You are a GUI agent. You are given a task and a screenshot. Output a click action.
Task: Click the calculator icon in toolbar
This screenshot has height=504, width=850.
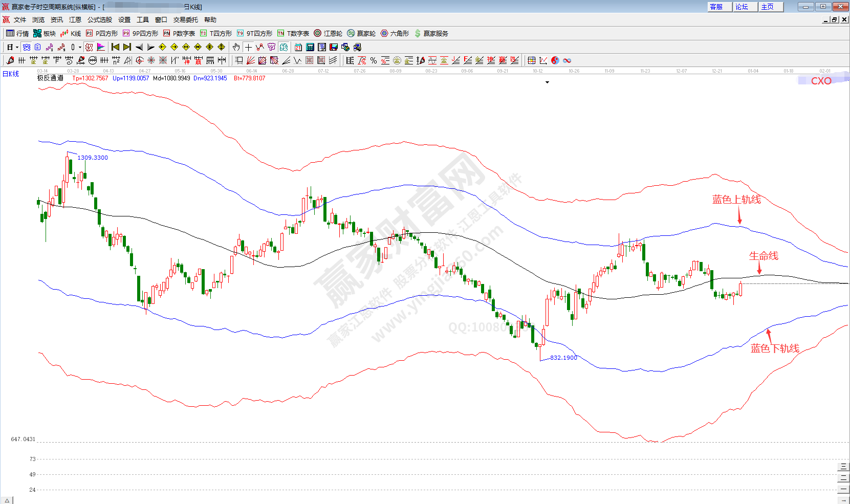point(310,47)
